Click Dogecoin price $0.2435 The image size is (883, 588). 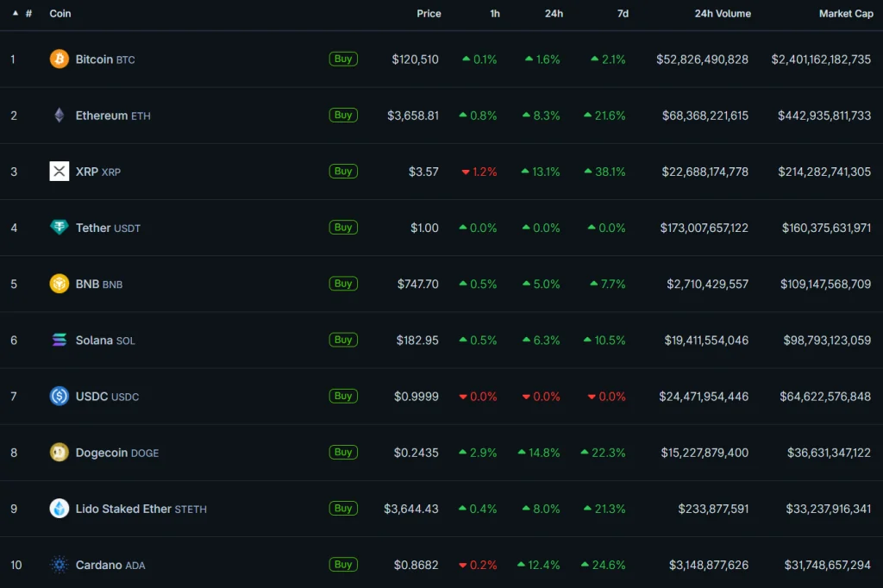click(x=416, y=453)
